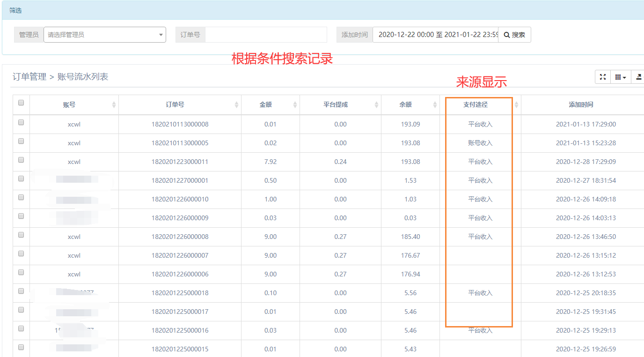The width and height of the screenshot is (644, 357).
Task: Click timestamp 2020-12-26 13:46:50
Action: pos(586,237)
